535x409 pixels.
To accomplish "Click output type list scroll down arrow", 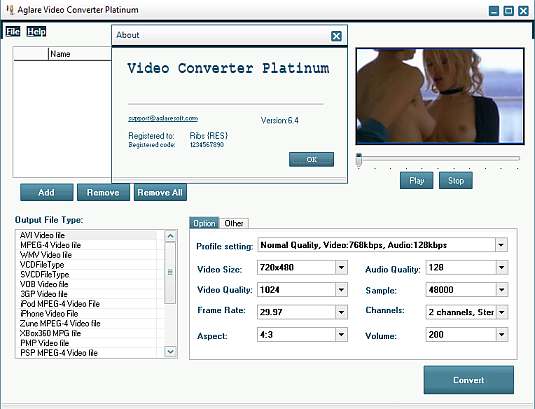I will pos(170,351).
